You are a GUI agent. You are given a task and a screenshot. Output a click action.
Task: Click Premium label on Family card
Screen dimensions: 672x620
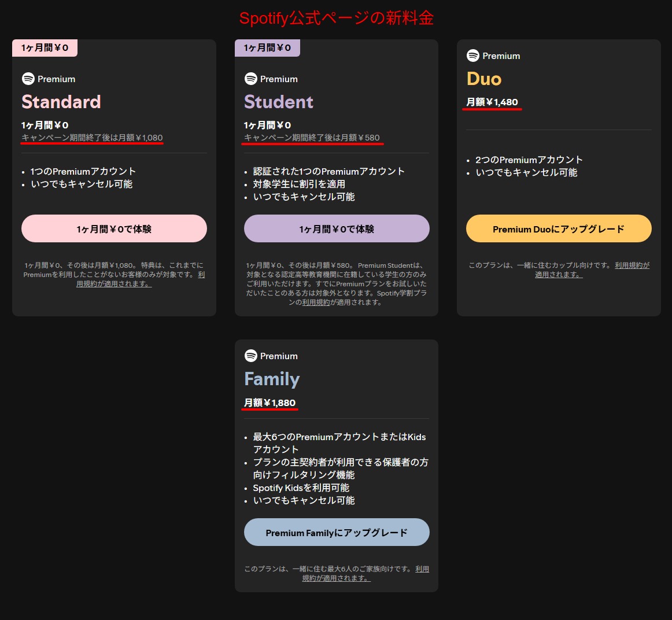(279, 356)
